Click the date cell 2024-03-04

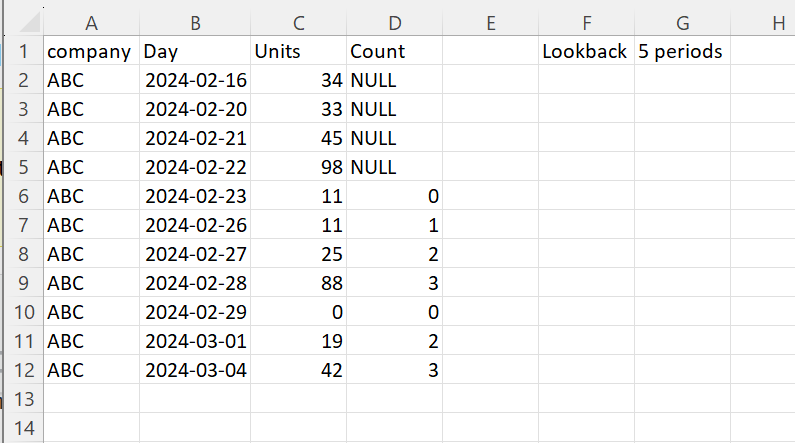click(x=195, y=370)
